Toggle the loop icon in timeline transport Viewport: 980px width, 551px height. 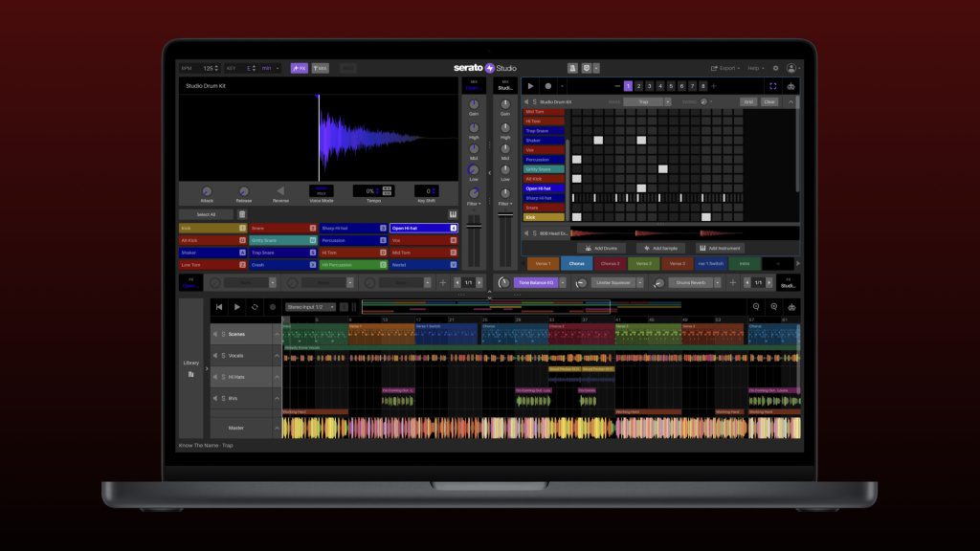coord(255,307)
